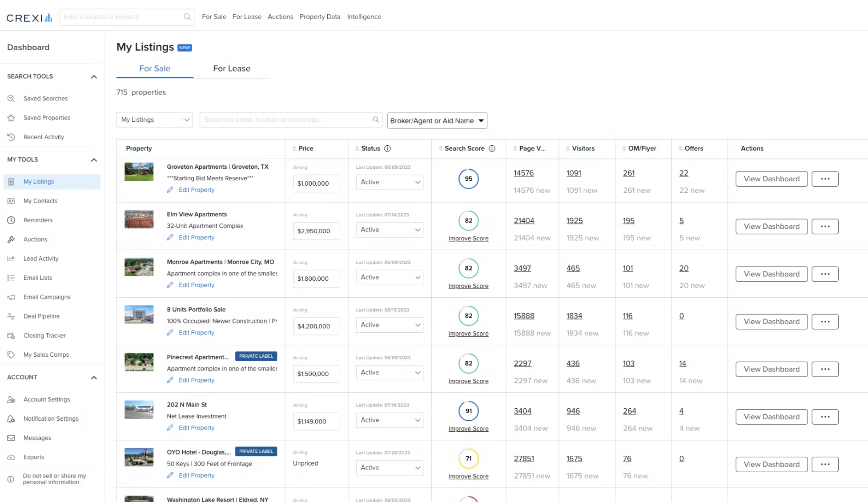The height and width of the screenshot is (502, 868).
Task: Open Auctions in top navigation
Action: tap(280, 17)
